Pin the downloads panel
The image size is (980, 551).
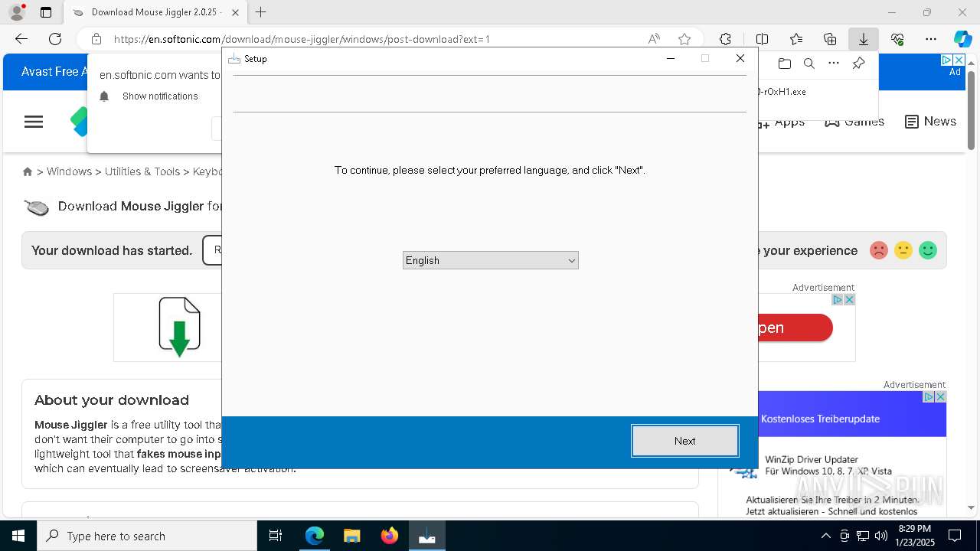click(858, 64)
